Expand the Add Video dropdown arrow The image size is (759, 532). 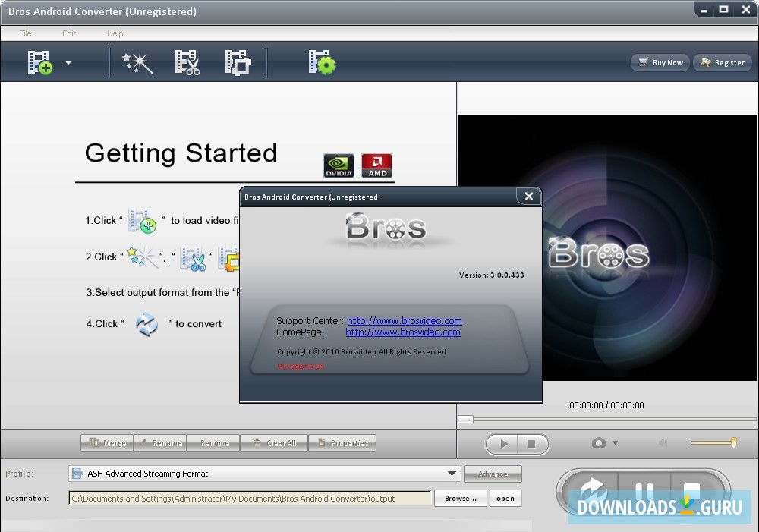(x=68, y=62)
